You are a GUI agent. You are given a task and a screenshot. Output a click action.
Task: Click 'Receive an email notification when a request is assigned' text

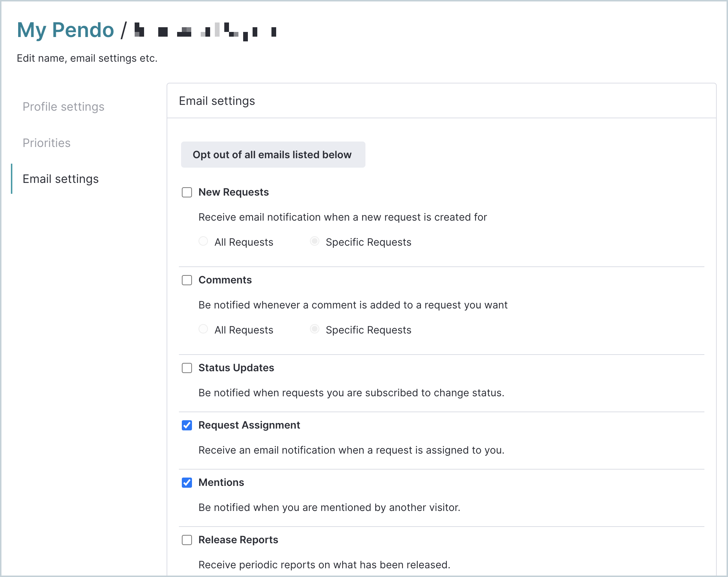pyautogui.click(x=351, y=450)
